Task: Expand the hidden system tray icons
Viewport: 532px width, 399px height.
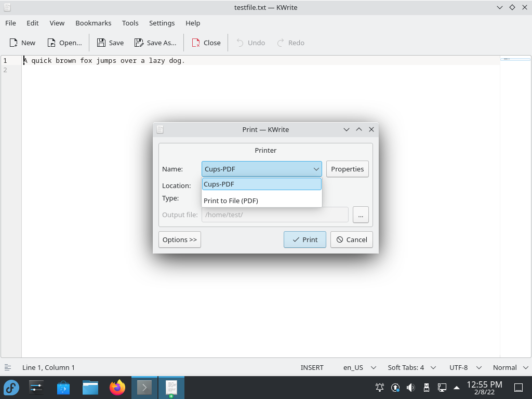Action: coord(457,388)
